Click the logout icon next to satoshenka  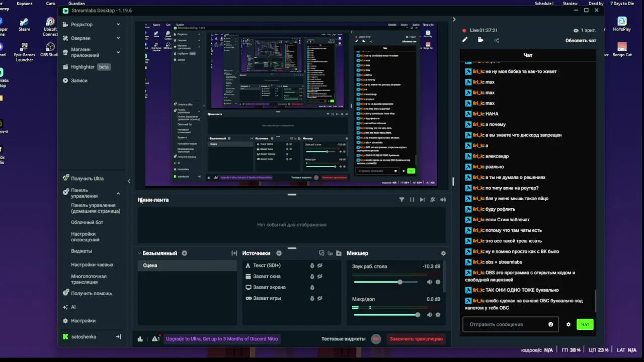118,337
